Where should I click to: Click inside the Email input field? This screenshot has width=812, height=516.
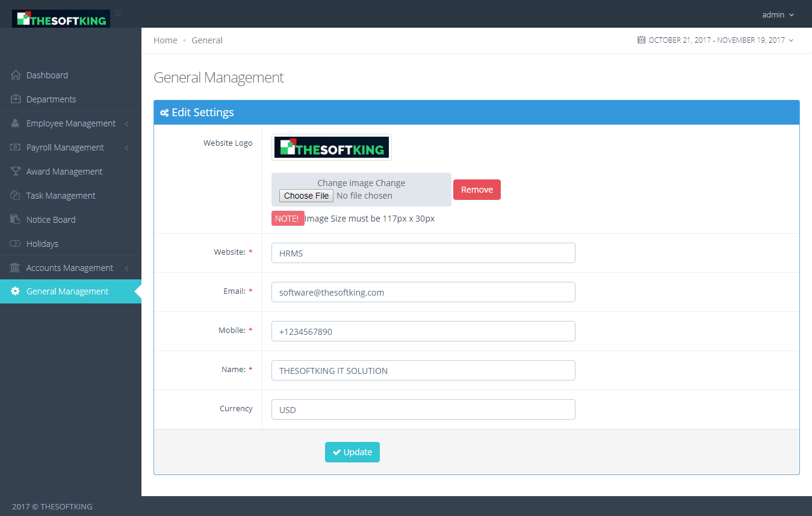click(x=423, y=292)
